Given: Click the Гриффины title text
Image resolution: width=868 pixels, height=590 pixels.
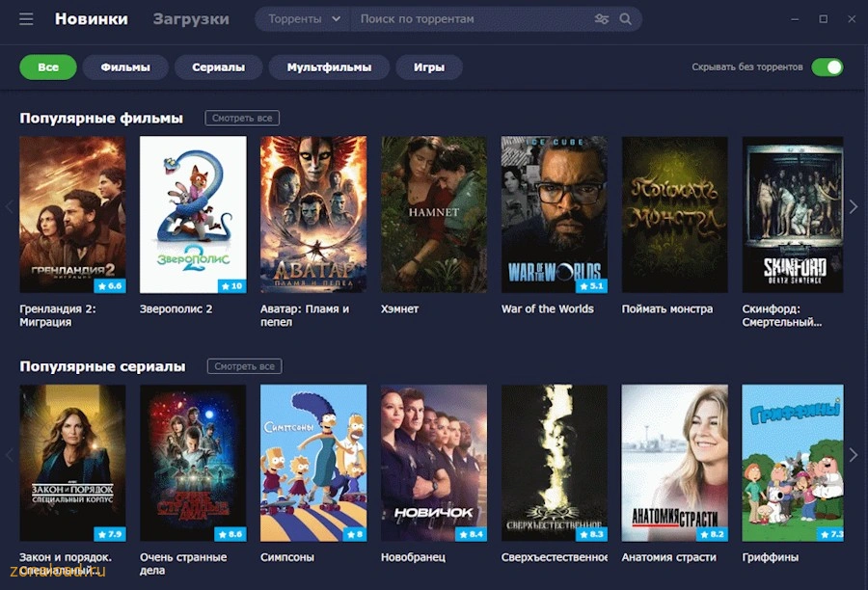Looking at the screenshot, I should pos(770,557).
